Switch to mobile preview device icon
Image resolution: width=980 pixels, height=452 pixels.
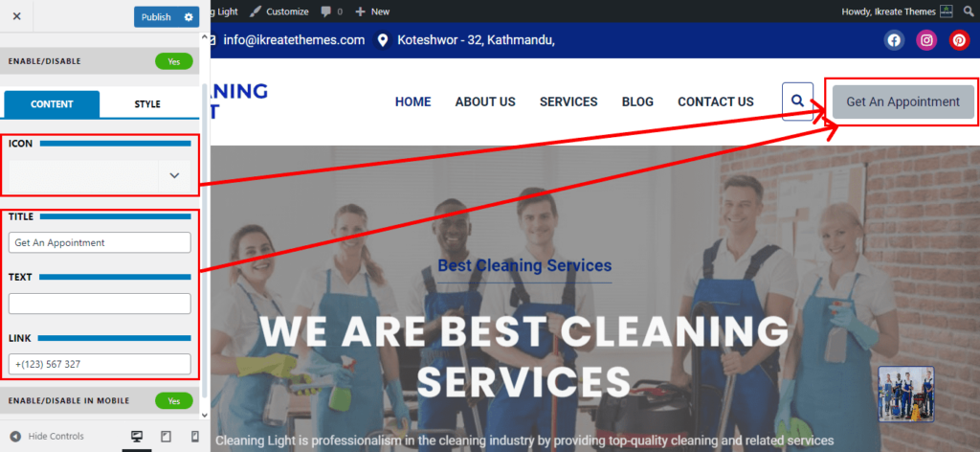coord(194,437)
